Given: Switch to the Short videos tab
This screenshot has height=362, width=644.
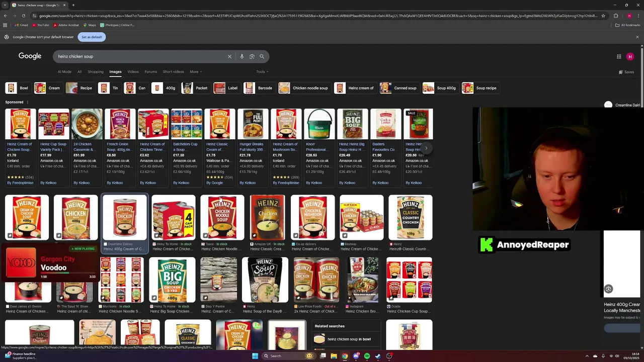Looking at the screenshot, I should point(173,72).
